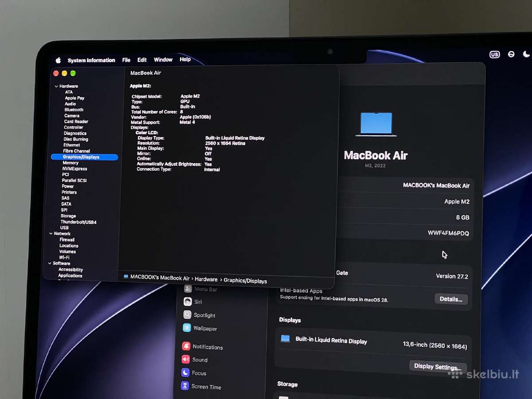
Task: Open the File menu
Action: (126, 60)
